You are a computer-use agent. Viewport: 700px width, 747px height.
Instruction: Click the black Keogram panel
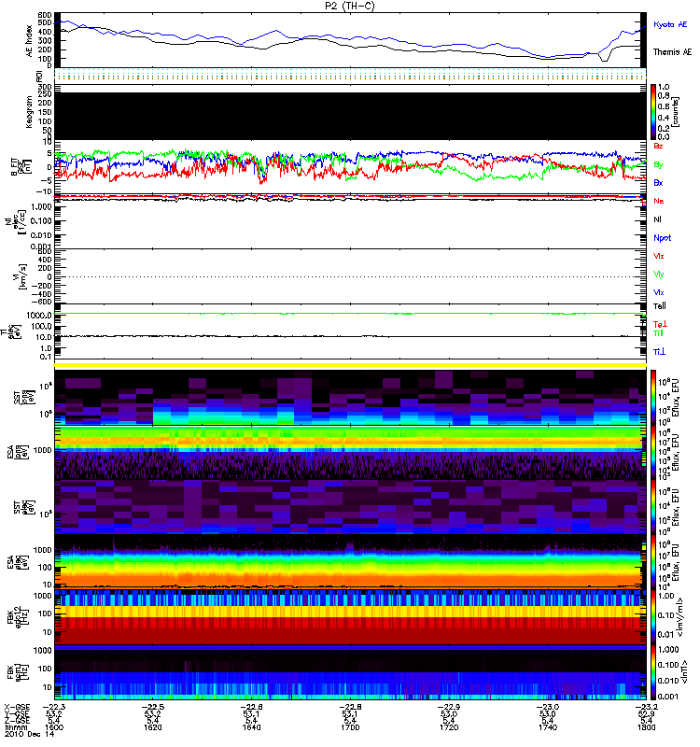[x=350, y=116]
